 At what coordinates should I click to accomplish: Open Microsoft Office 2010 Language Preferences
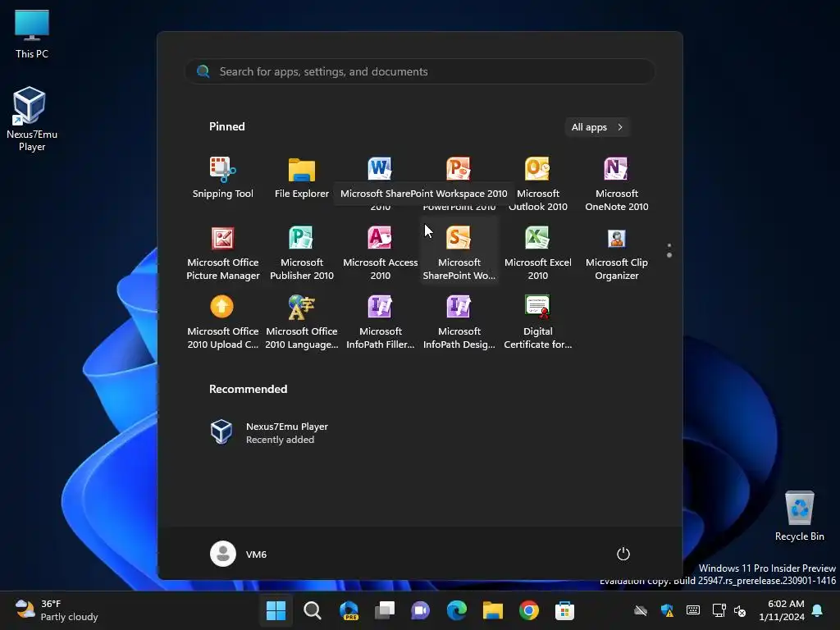coord(302,320)
